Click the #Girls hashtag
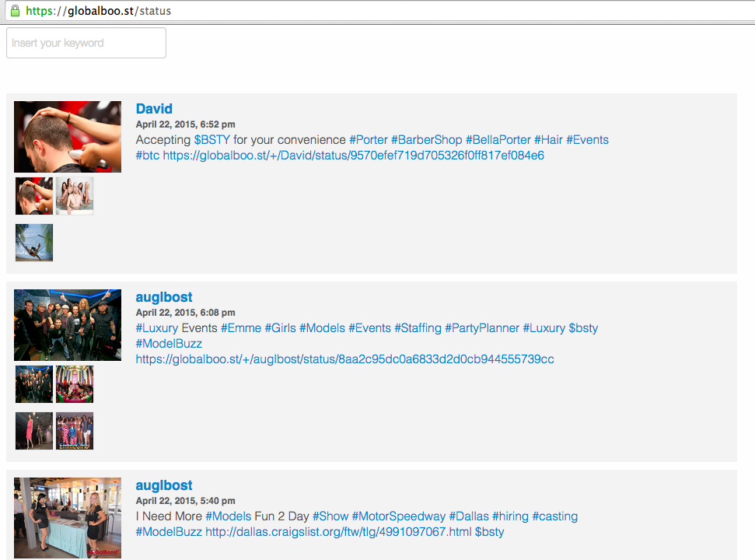Image resolution: width=755 pixels, height=560 pixels. (x=280, y=328)
